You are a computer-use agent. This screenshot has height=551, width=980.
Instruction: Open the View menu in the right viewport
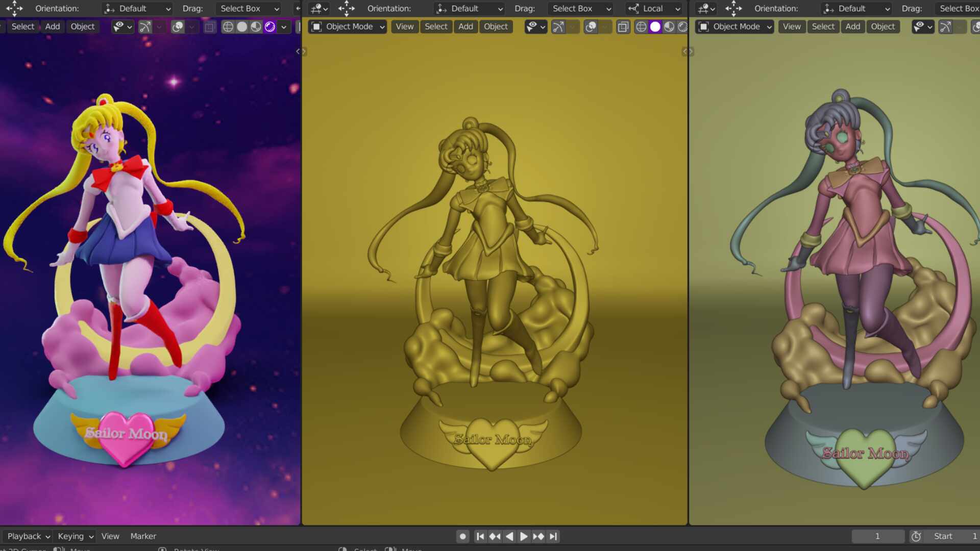click(x=792, y=27)
